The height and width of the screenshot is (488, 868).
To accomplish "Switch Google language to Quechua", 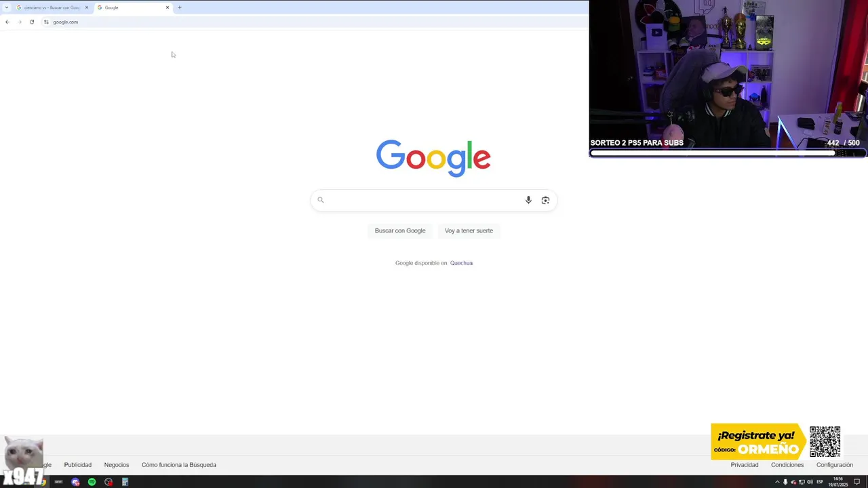I will coord(461,263).
